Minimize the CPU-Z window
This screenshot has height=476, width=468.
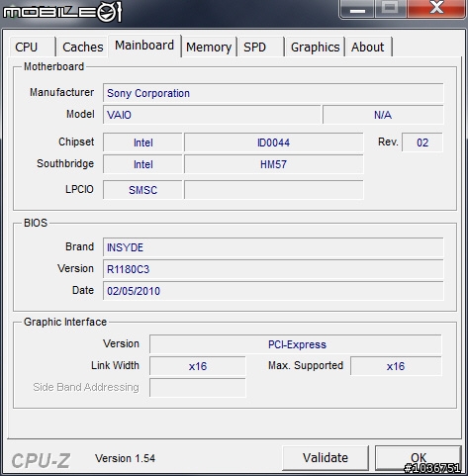coord(357,9)
